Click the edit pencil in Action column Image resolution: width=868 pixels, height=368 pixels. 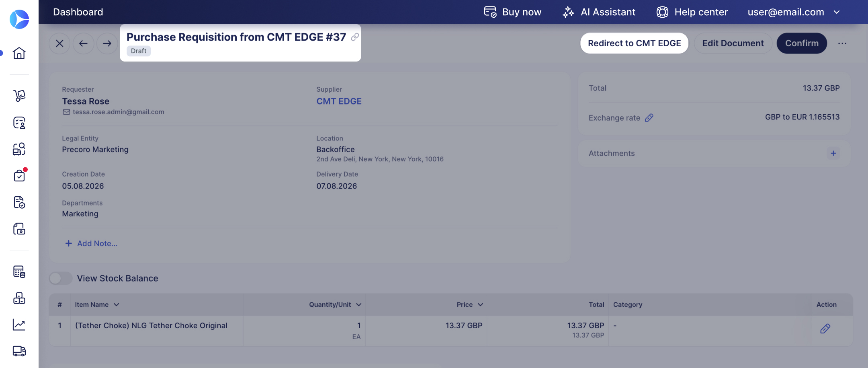825,329
